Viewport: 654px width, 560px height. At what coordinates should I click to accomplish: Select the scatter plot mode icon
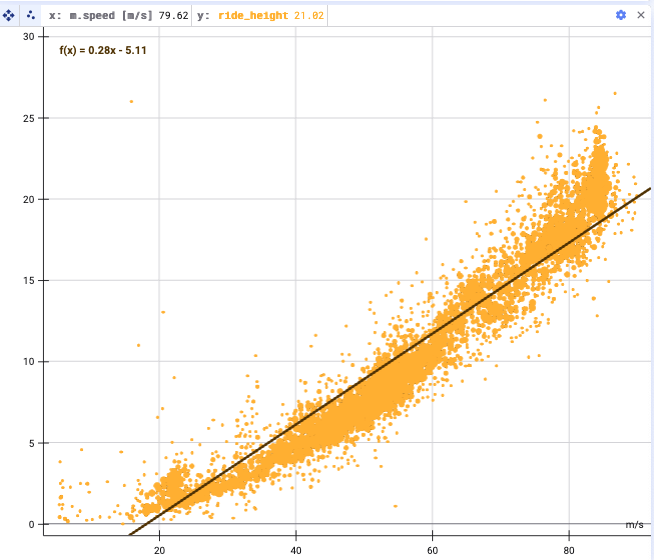30,16
